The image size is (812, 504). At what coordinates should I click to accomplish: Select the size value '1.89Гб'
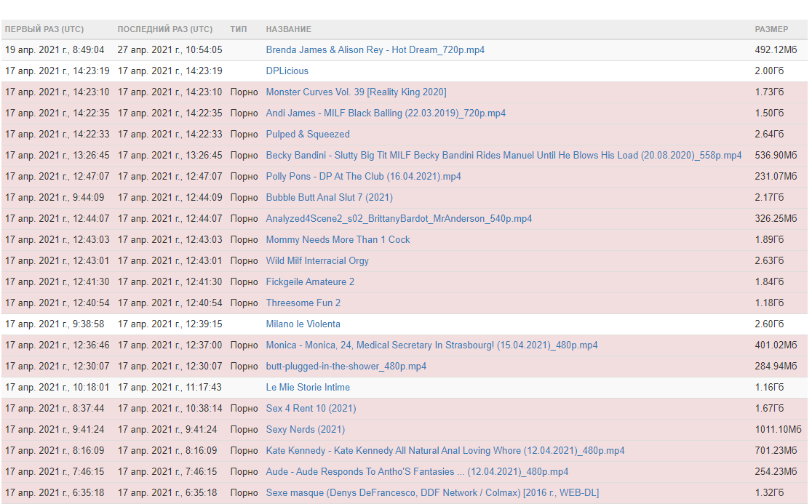(x=769, y=239)
